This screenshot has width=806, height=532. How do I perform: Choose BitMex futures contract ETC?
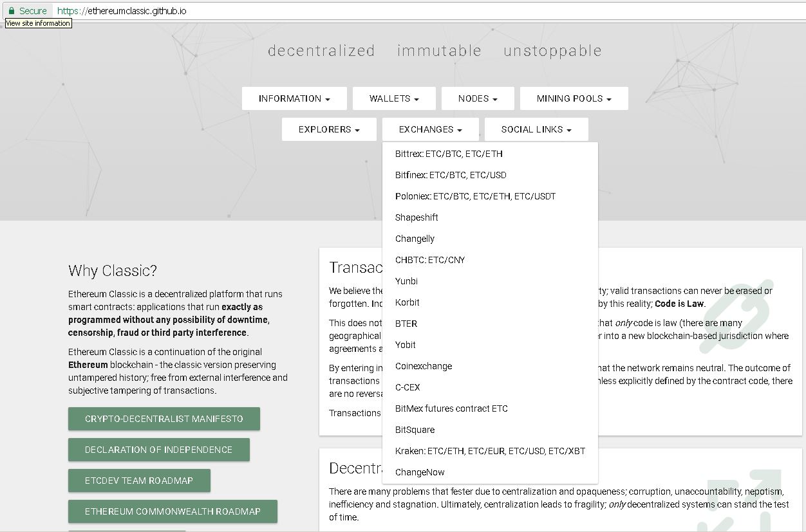tap(451, 408)
